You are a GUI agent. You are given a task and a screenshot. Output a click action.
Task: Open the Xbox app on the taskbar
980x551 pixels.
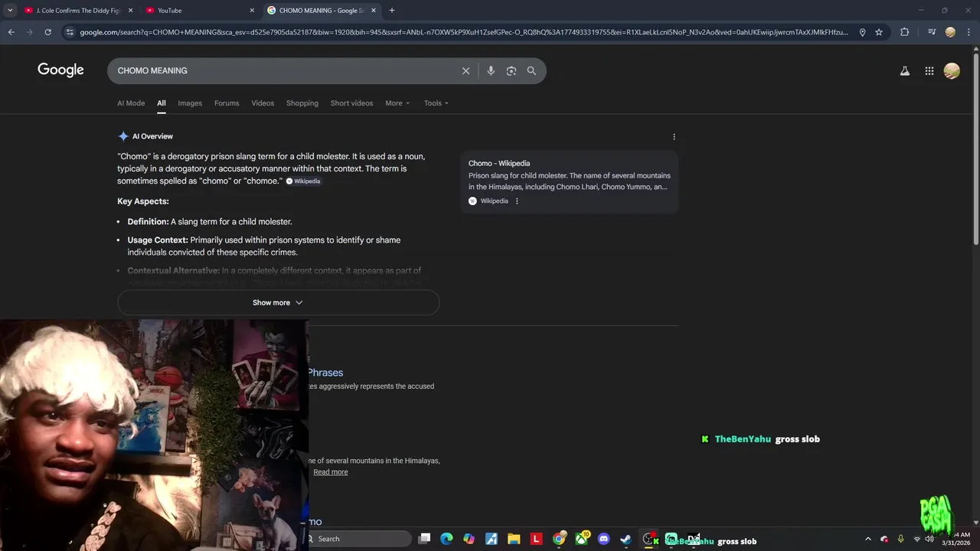(x=582, y=539)
